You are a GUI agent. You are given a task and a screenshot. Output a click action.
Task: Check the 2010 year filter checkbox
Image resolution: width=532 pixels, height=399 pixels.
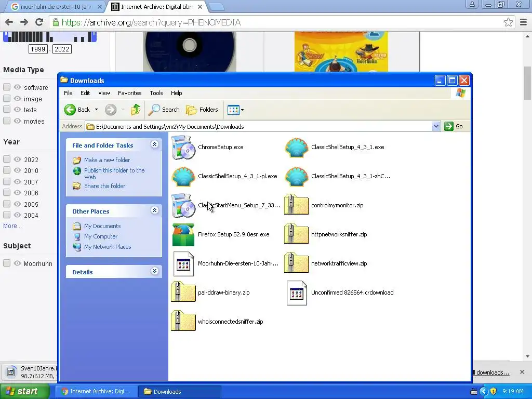point(7,170)
